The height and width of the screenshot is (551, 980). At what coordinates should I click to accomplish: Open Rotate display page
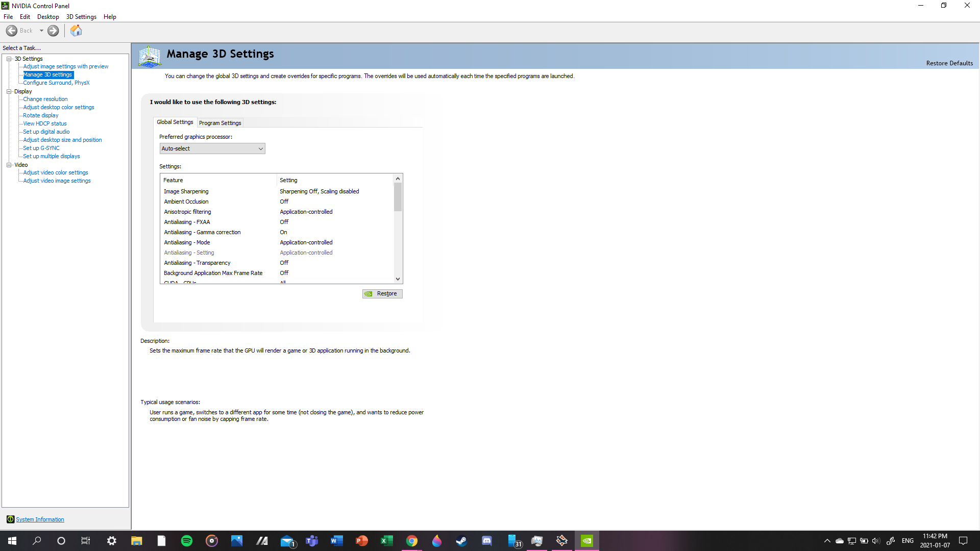(41, 115)
